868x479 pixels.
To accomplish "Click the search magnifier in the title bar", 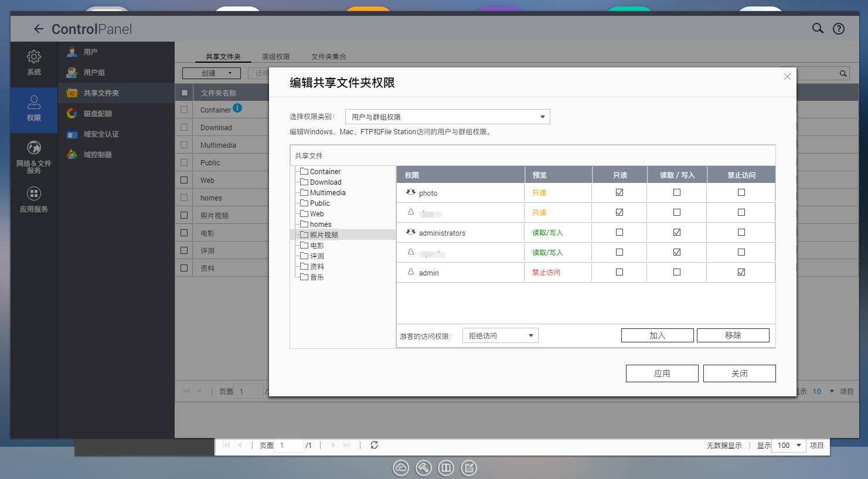I will click(x=817, y=28).
